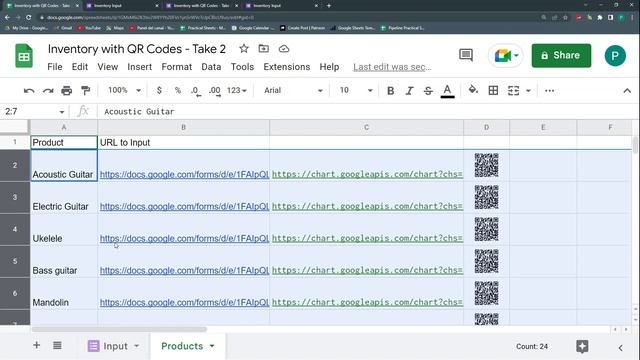Screen dimensions: 640x360
Task: Open the Help menu
Action: click(x=329, y=67)
